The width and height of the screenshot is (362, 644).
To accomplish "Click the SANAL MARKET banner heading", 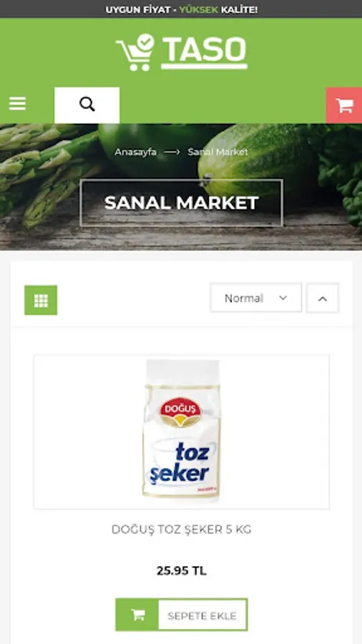I will pyautogui.click(x=182, y=203).
